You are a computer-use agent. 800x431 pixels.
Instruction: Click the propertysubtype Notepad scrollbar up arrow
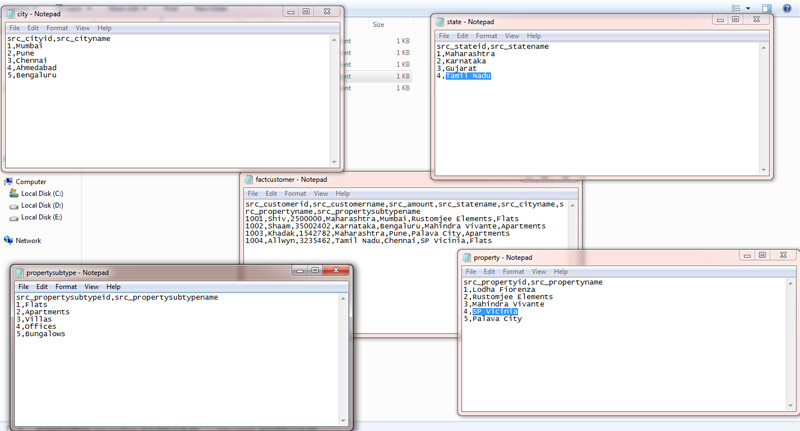[x=343, y=298]
